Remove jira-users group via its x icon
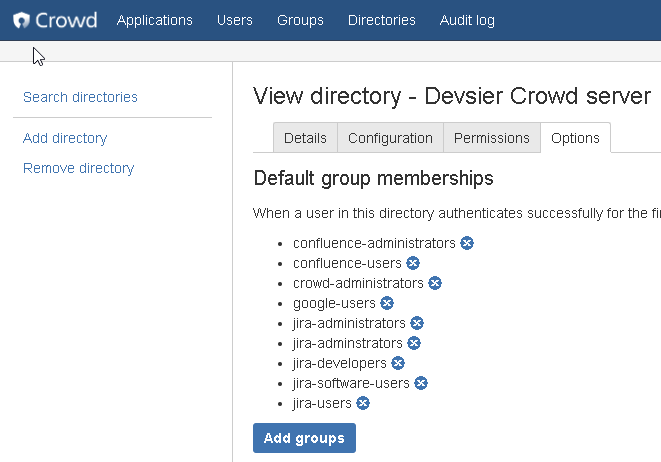The image size is (661, 462). pyautogui.click(x=363, y=403)
